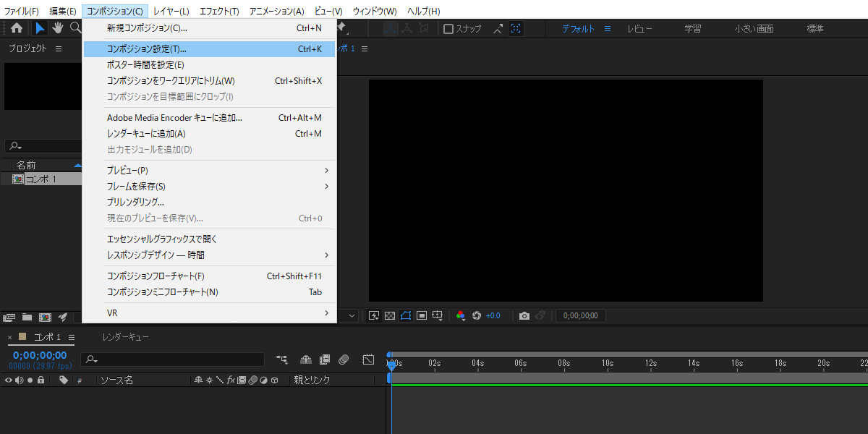Open the コンポ 1 timeline panel menu

(x=72, y=337)
